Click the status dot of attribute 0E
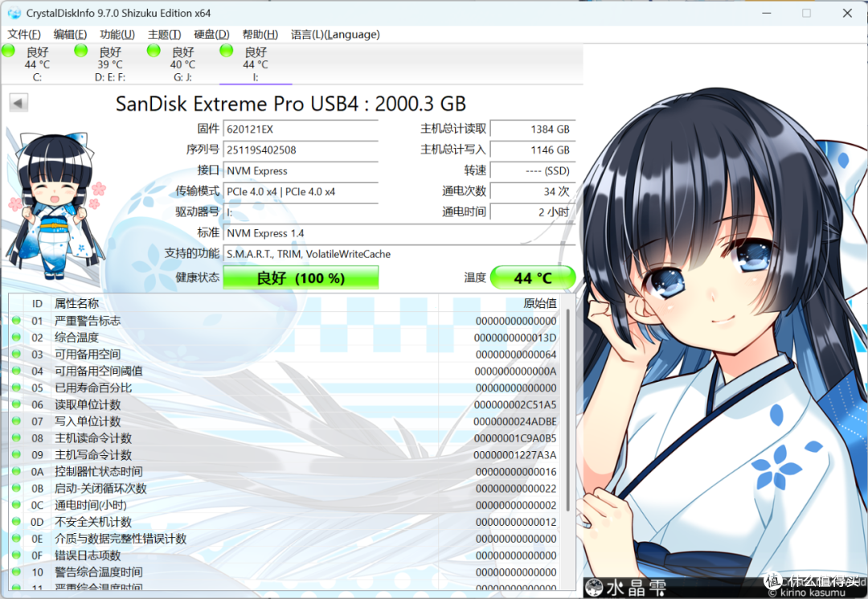The width and height of the screenshot is (868, 599). (x=16, y=538)
